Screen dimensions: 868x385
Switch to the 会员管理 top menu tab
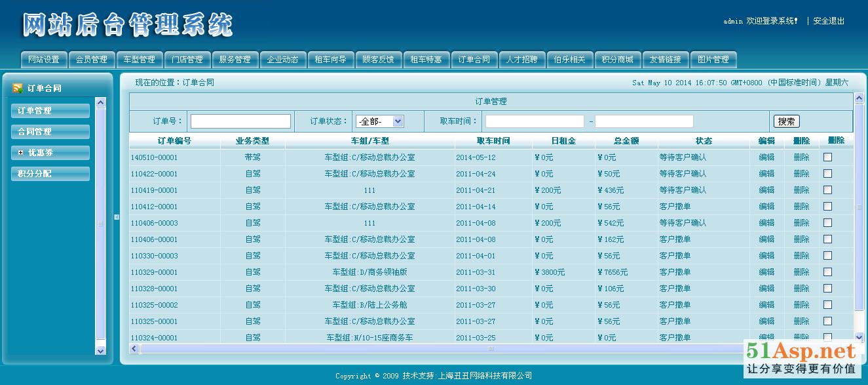point(92,60)
